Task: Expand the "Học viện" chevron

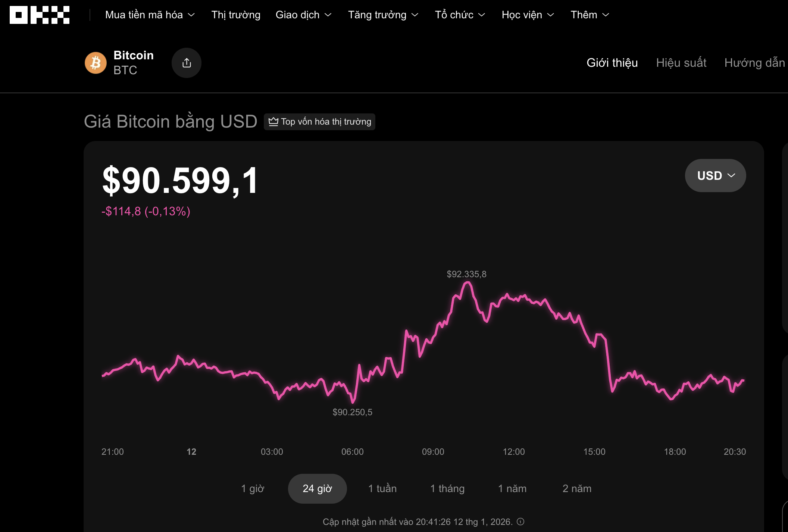Action: pos(550,15)
